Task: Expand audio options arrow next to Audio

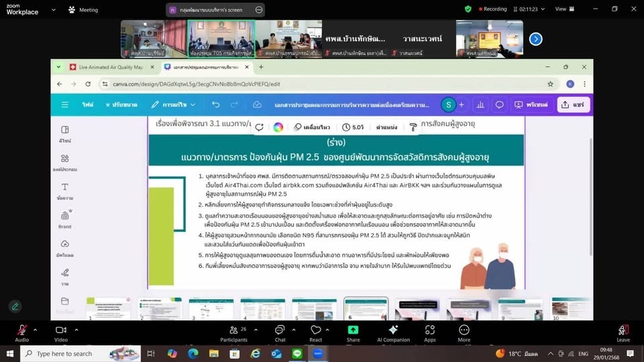Action: tap(36, 330)
